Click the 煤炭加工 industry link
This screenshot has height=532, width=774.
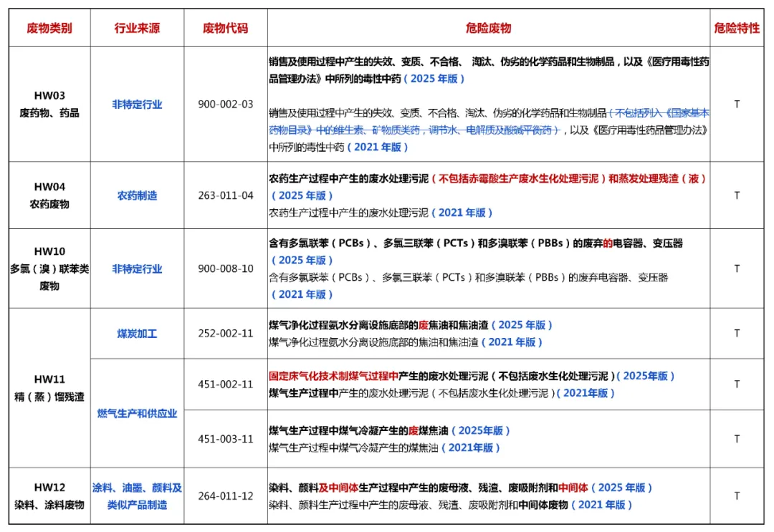137,334
